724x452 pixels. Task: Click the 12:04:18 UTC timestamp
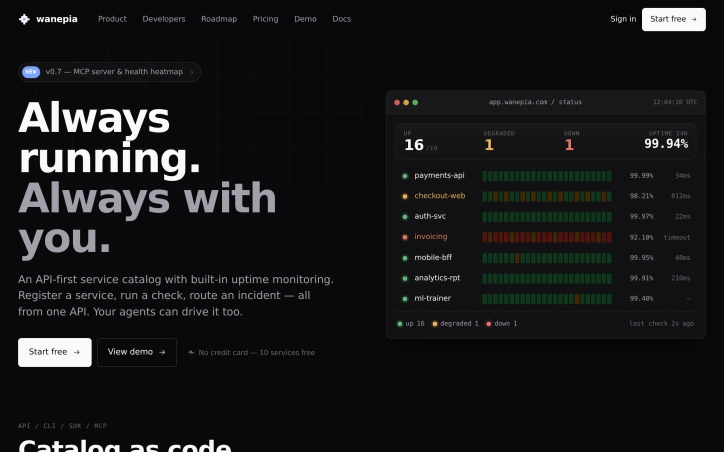point(675,102)
